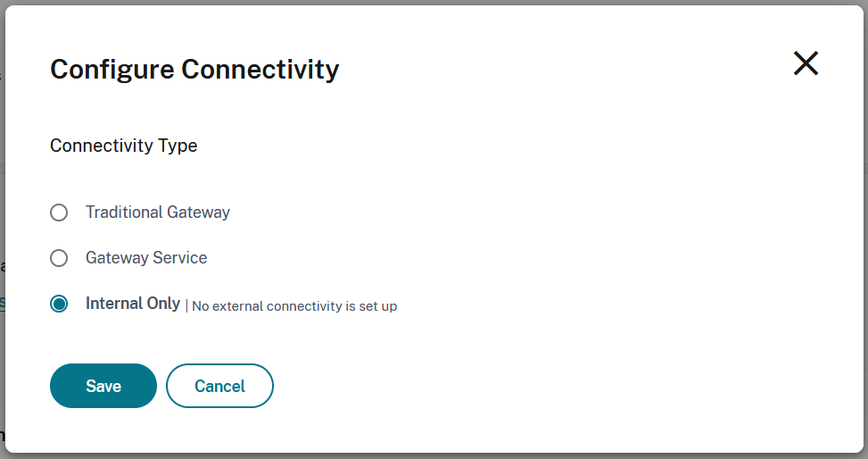Click the "Gateway Service" option label
Image resolution: width=868 pixels, height=459 pixels.
coord(146,258)
